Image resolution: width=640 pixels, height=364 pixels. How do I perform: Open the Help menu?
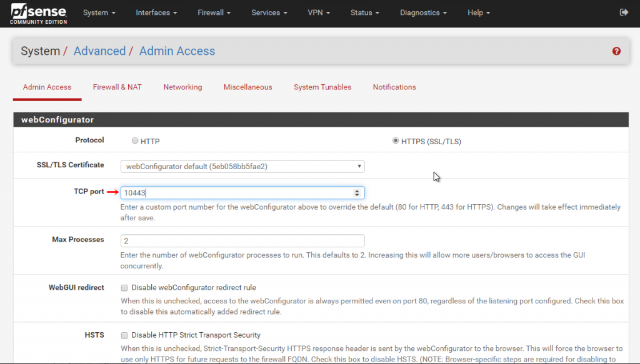477,12
